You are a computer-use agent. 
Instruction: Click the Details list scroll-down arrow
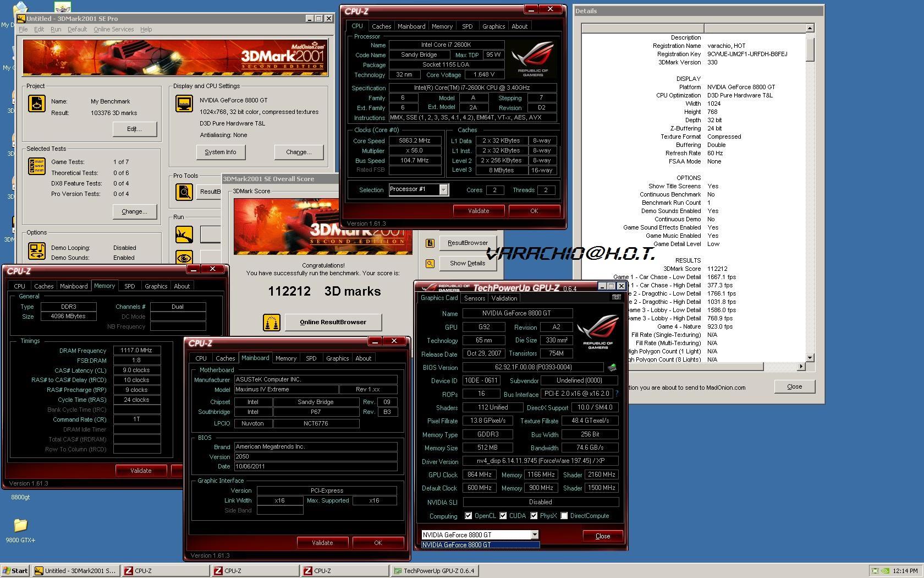point(810,358)
